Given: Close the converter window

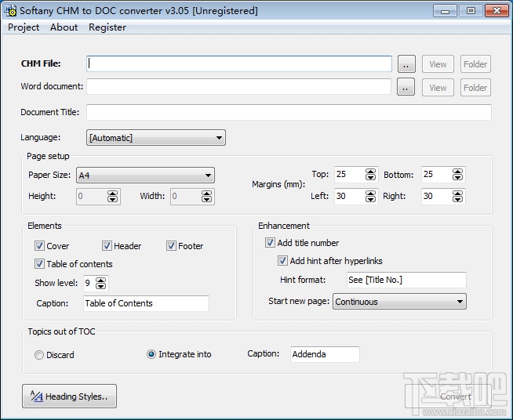Looking at the screenshot, I should [497, 11].
